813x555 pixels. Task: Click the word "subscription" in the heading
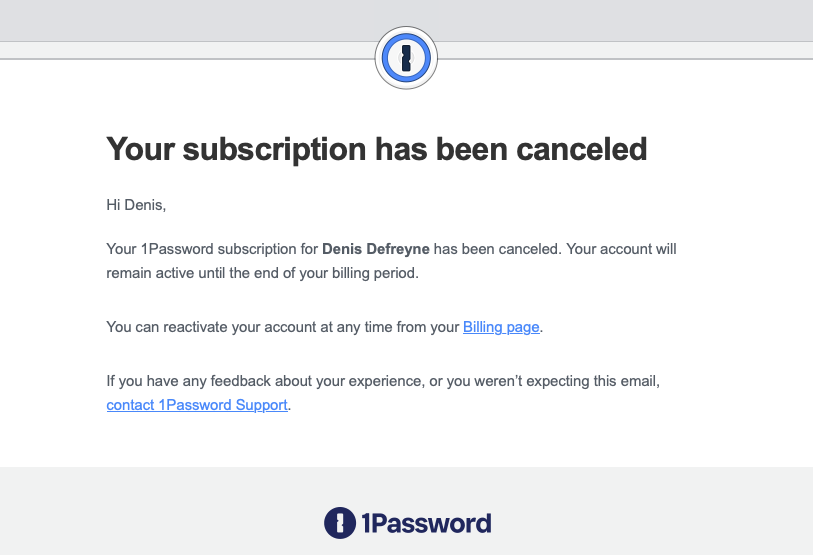tap(274, 150)
